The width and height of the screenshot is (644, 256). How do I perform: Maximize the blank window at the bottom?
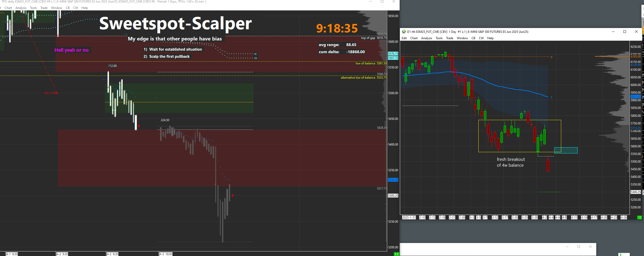tap(579, 247)
